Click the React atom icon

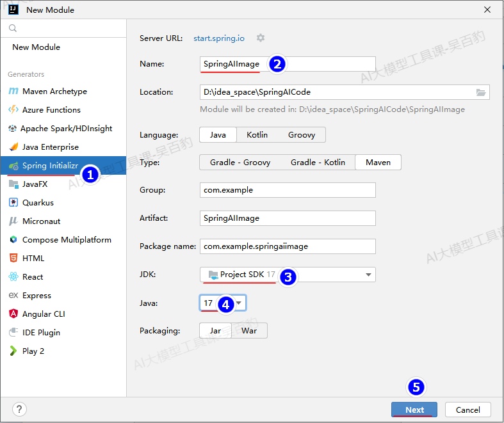point(13,276)
